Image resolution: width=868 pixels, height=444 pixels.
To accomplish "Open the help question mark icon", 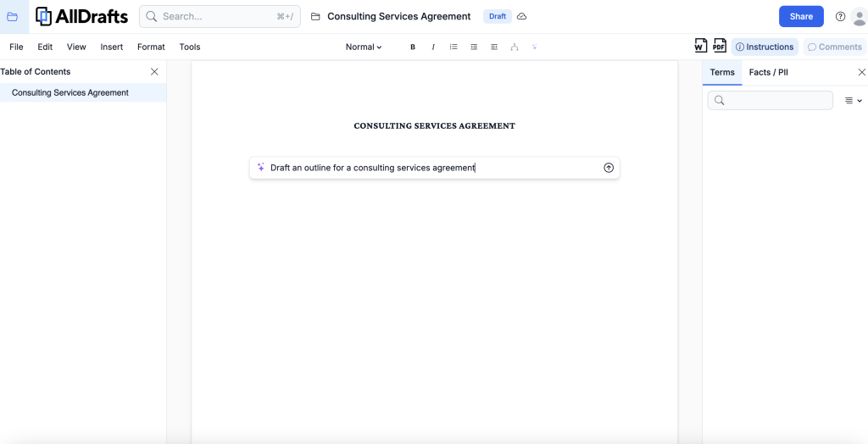I will (x=840, y=17).
